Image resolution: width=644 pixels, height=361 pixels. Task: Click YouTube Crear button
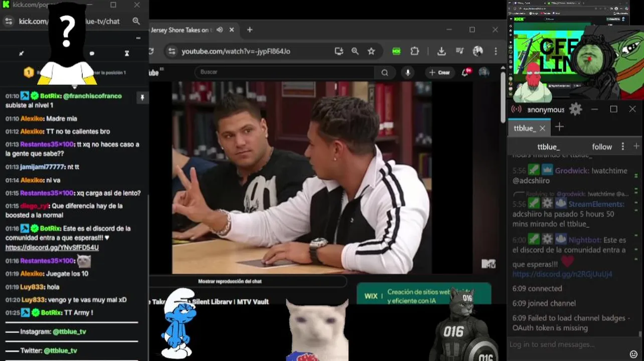click(x=439, y=73)
